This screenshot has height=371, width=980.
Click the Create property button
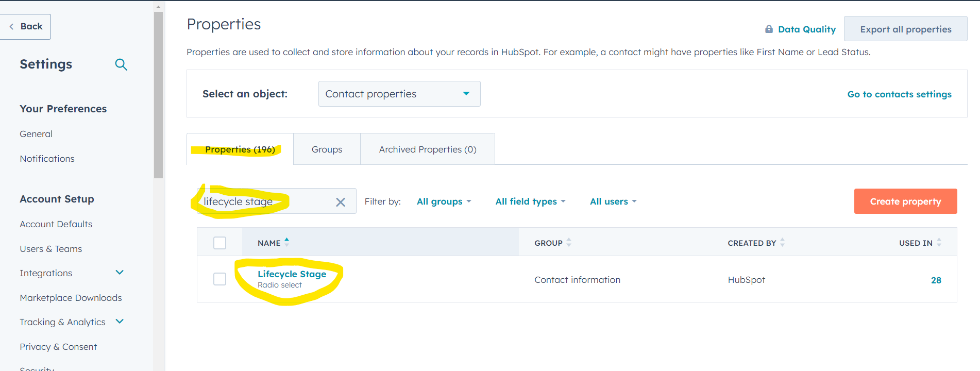905,201
